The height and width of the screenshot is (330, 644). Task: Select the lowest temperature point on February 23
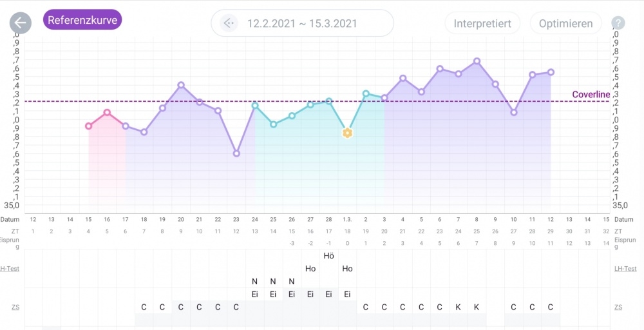236,153
